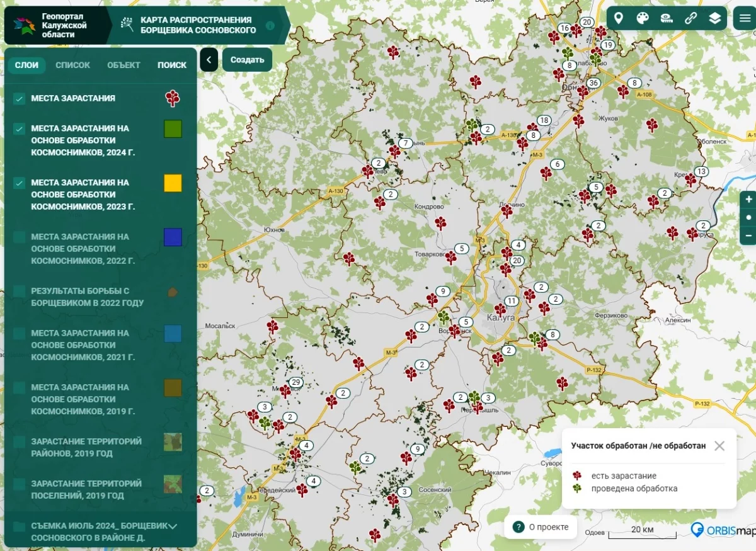The image size is (756, 551).
Task: Click the yellow 2023 layer color swatch
Action: coord(173,183)
